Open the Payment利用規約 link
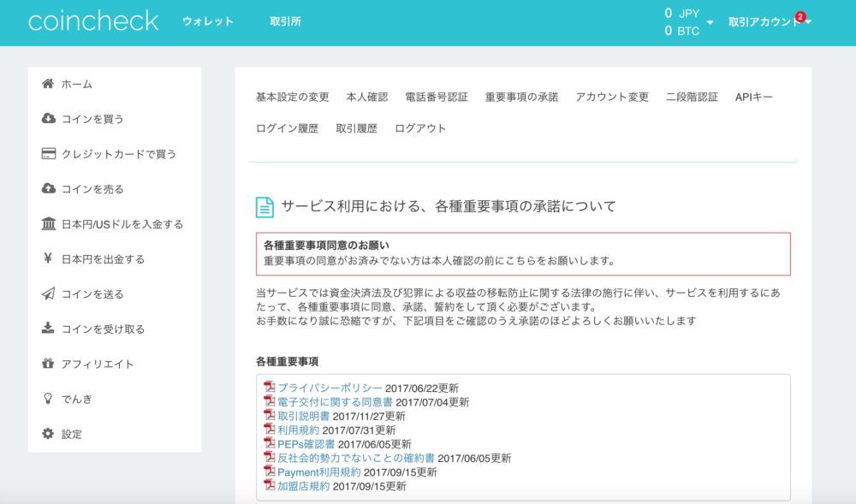The height and width of the screenshot is (504, 856). point(318,471)
